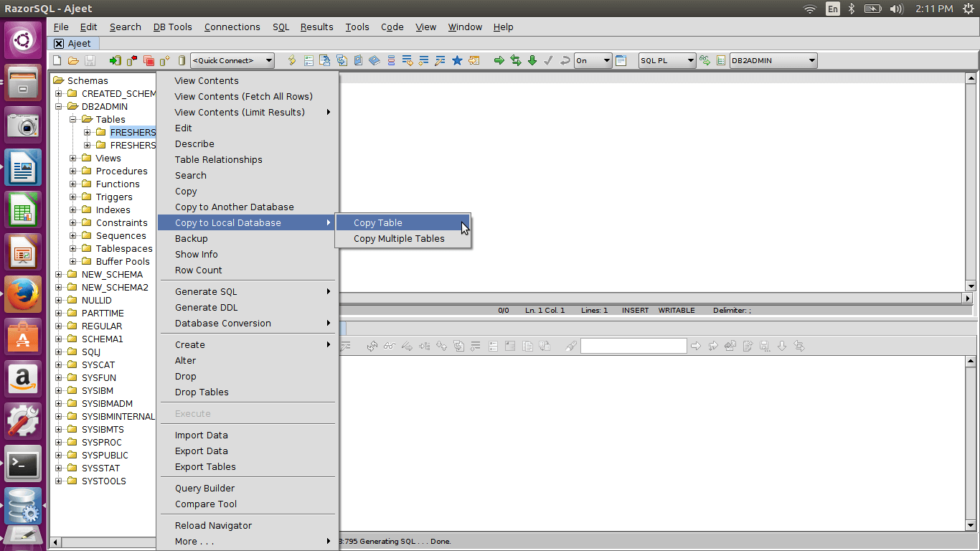Click the editor horizontal scrollbar right arrow

(968, 298)
